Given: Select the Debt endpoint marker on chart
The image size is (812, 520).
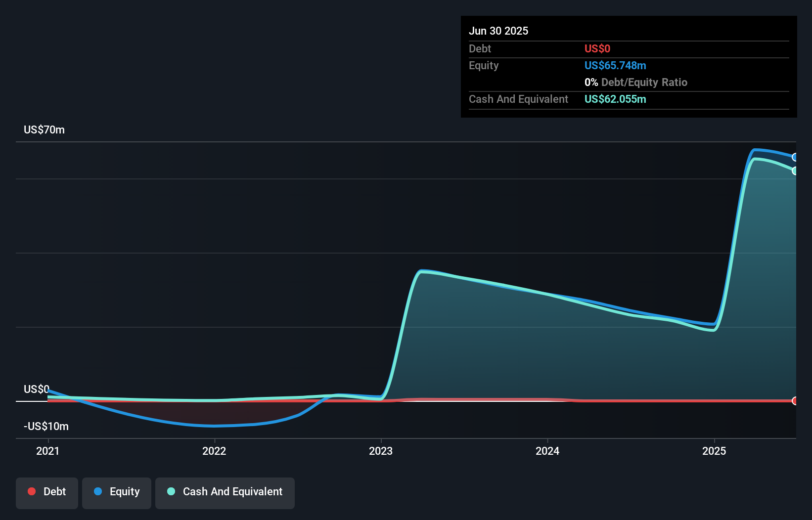Looking at the screenshot, I should pos(795,401).
